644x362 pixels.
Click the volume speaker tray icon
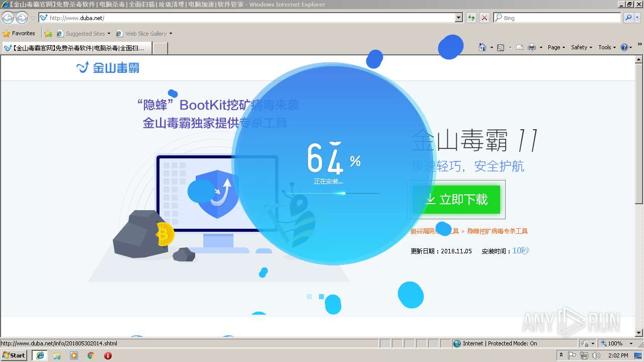tap(596, 355)
